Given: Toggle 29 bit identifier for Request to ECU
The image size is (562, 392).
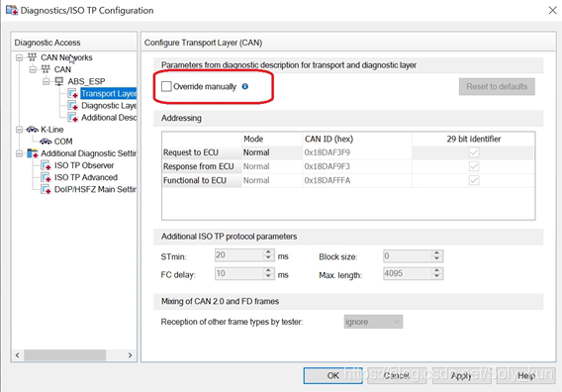Looking at the screenshot, I should tap(474, 152).
